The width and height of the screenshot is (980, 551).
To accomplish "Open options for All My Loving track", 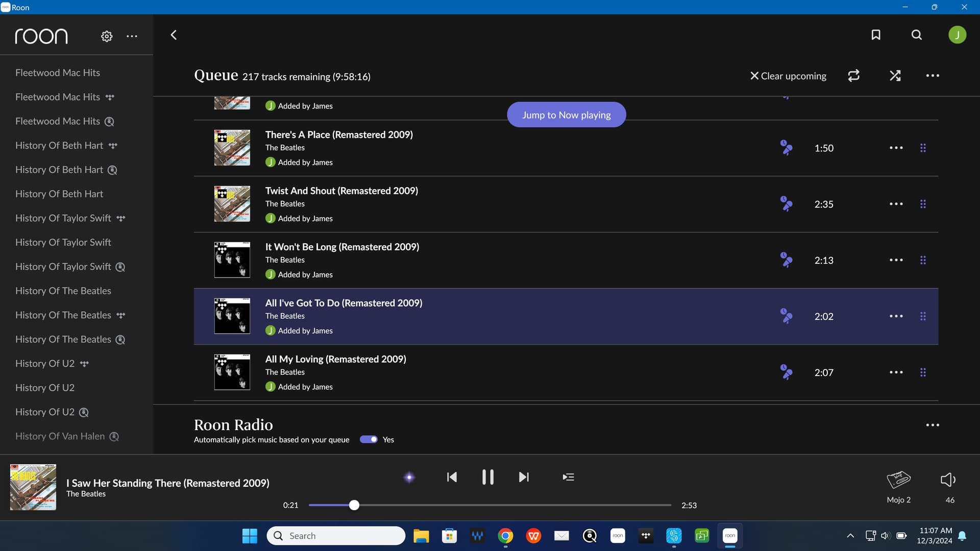I will (896, 372).
